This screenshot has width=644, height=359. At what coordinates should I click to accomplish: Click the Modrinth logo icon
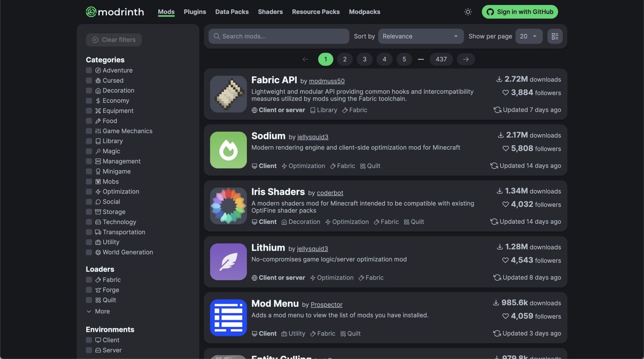[91, 12]
